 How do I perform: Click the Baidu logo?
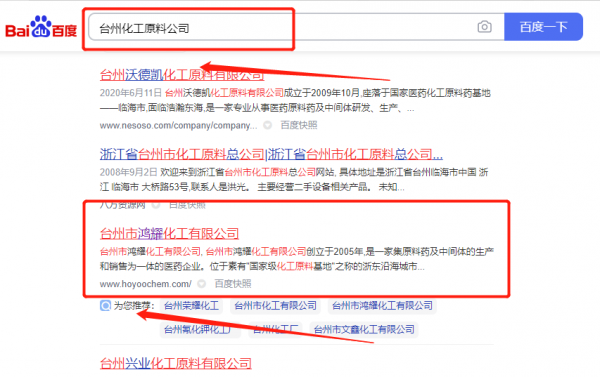tap(41, 27)
